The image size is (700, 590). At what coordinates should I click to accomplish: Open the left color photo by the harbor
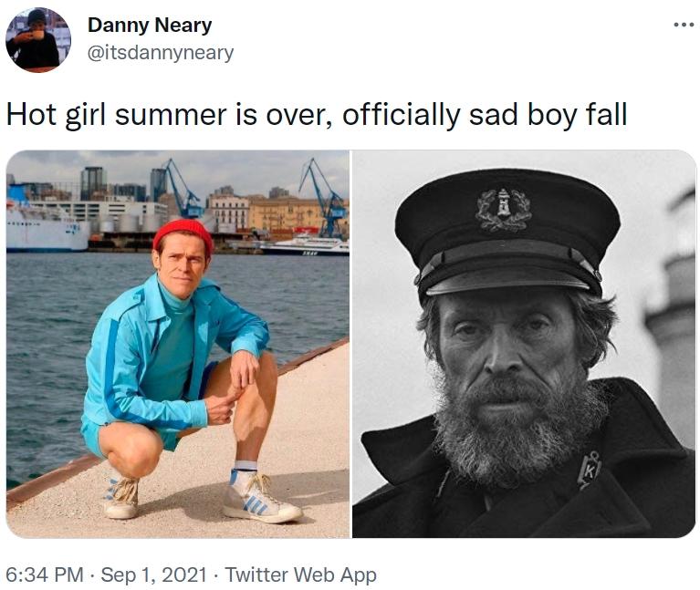coord(178,344)
